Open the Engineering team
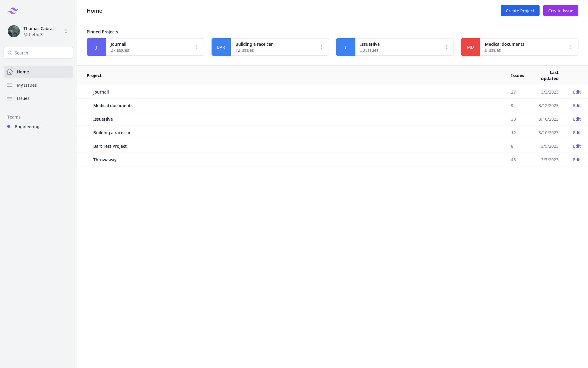Screen dimensions: 588x368 (x=27, y=127)
